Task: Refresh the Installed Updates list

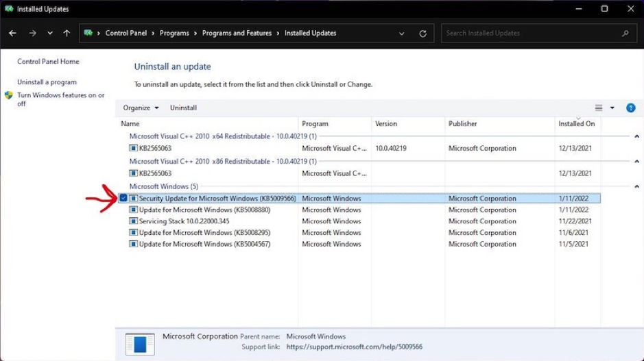Action: point(422,34)
